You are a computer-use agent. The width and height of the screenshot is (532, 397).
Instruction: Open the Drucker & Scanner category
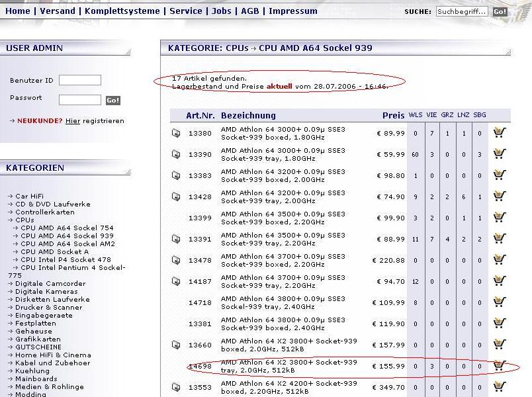48,308
